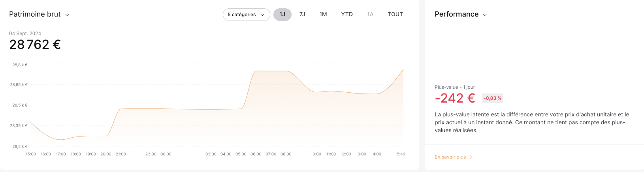Choose the 1A time range
The height and width of the screenshot is (172, 644).
pyautogui.click(x=370, y=15)
